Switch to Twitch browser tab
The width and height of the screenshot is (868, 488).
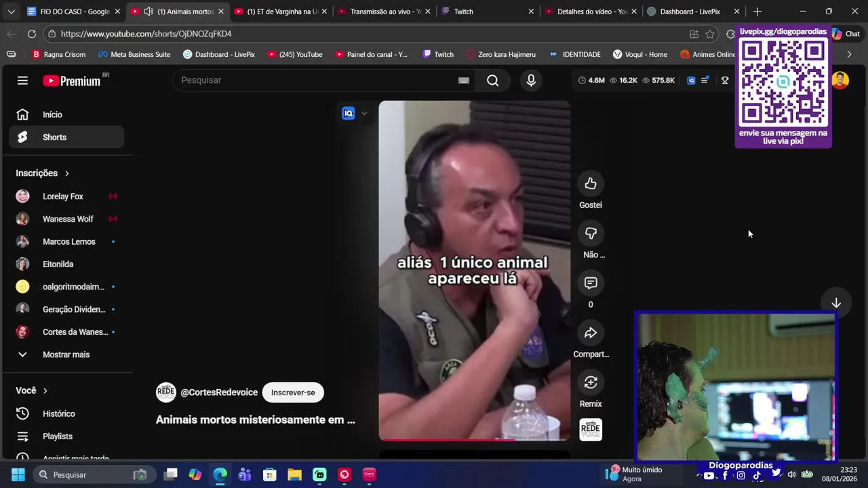click(487, 12)
